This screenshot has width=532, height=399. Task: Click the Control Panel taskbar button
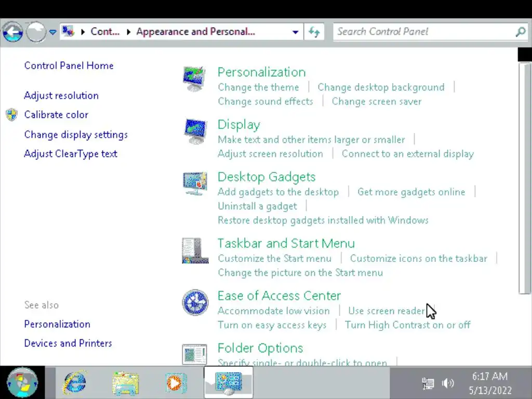pyautogui.click(x=229, y=383)
